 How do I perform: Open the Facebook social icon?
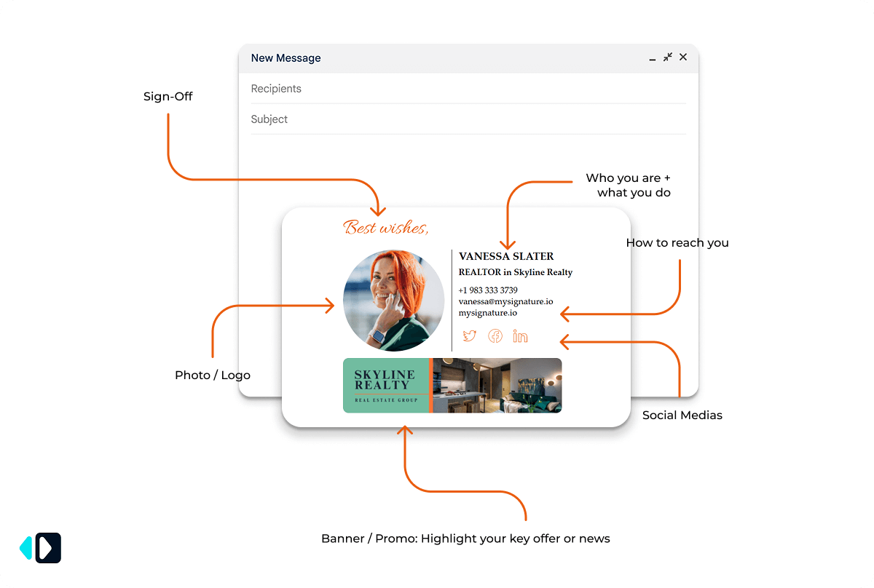pos(495,335)
